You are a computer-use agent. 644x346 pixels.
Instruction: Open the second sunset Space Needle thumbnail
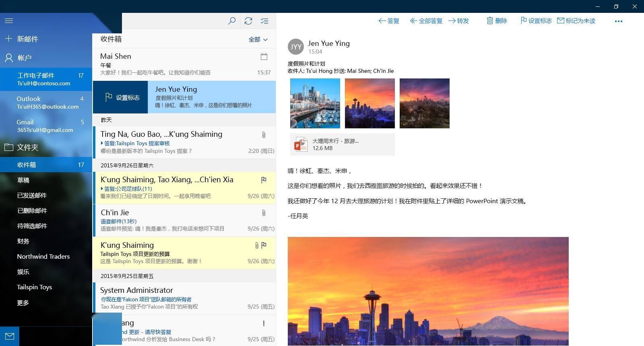pos(370,103)
